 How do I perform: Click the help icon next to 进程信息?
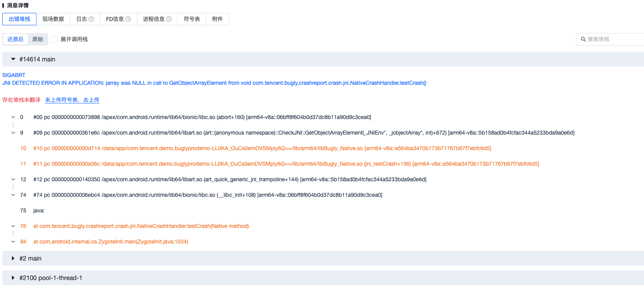(x=169, y=19)
